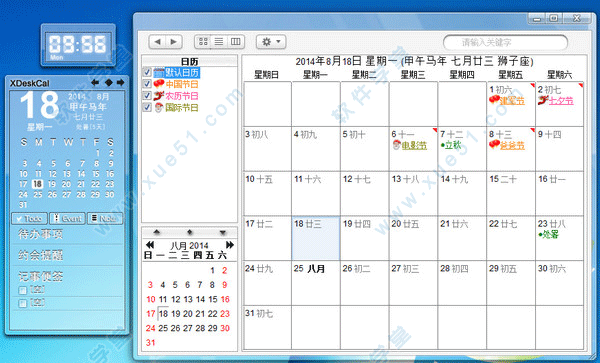
Task: Select the 31 初七 day cell
Action: click(267, 327)
